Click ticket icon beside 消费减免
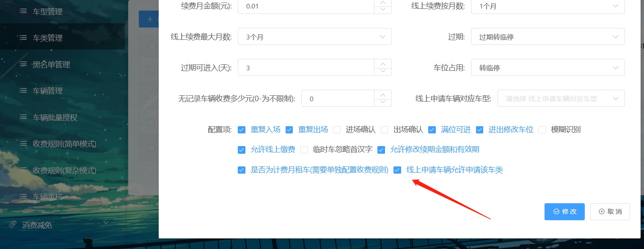This screenshot has width=644, height=249. tap(13, 224)
